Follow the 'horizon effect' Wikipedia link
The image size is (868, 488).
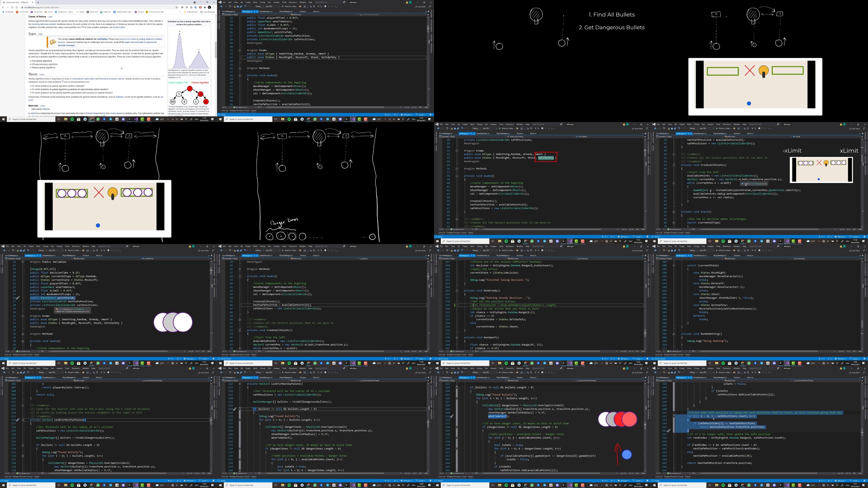(x=119, y=27)
